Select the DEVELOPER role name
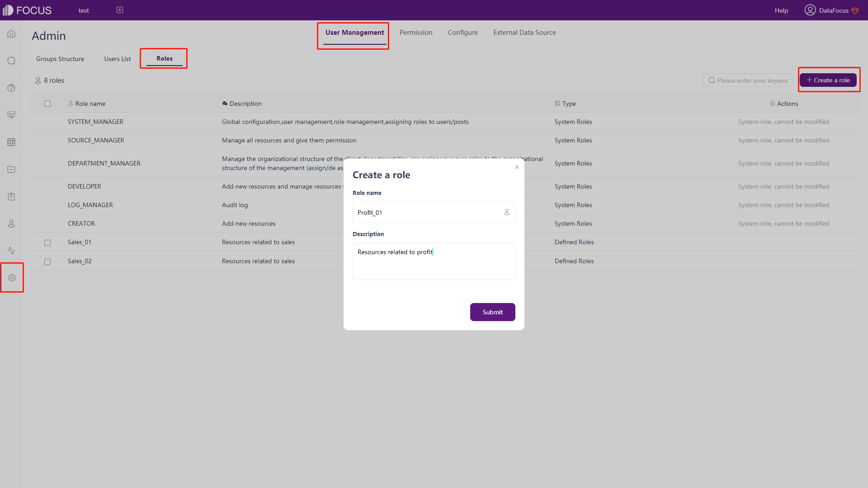The height and width of the screenshot is (488, 868). (85, 186)
